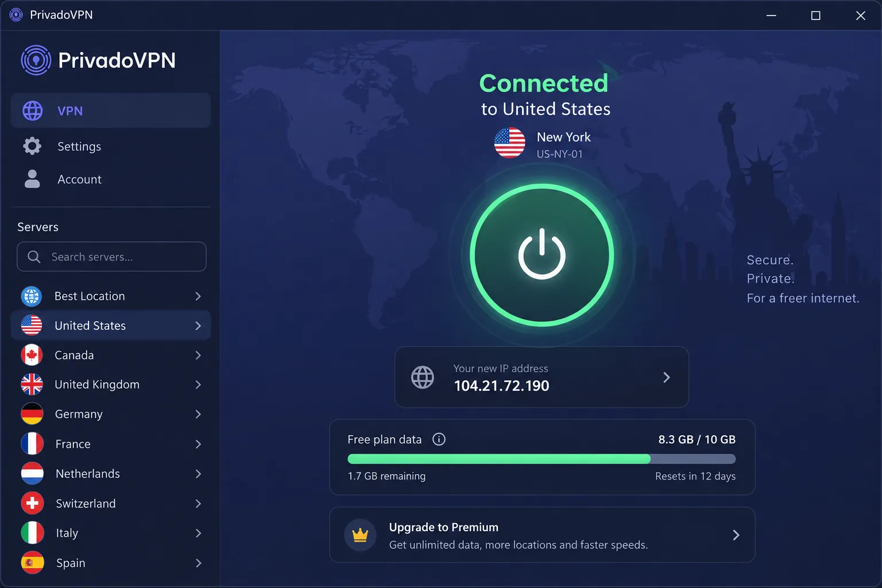Click the globe icon beside IP address

(423, 377)
